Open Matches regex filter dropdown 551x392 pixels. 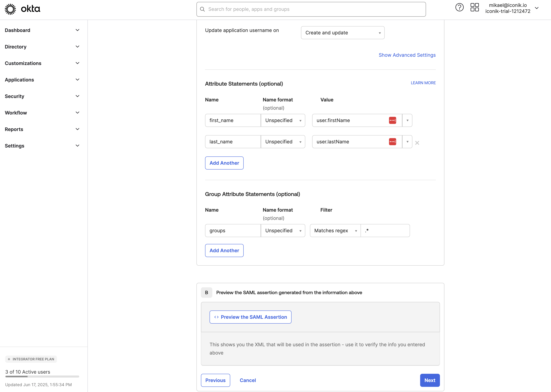[x=335, y=231]
